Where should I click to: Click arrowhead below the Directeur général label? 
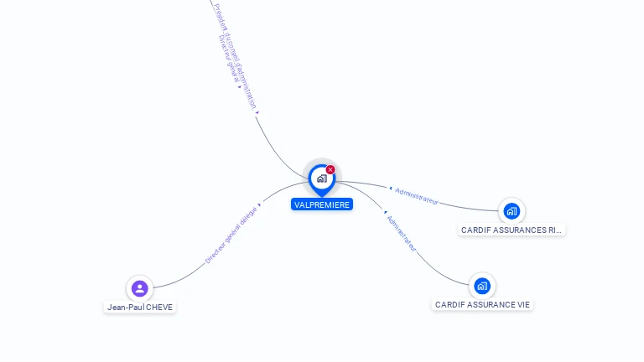[240, 86]
